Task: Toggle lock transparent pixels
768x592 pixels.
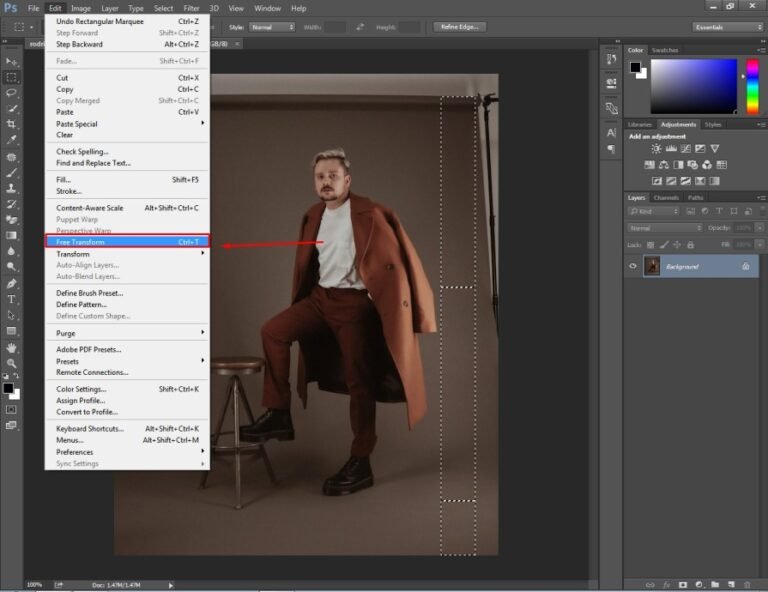Action: tap(650, 245)
